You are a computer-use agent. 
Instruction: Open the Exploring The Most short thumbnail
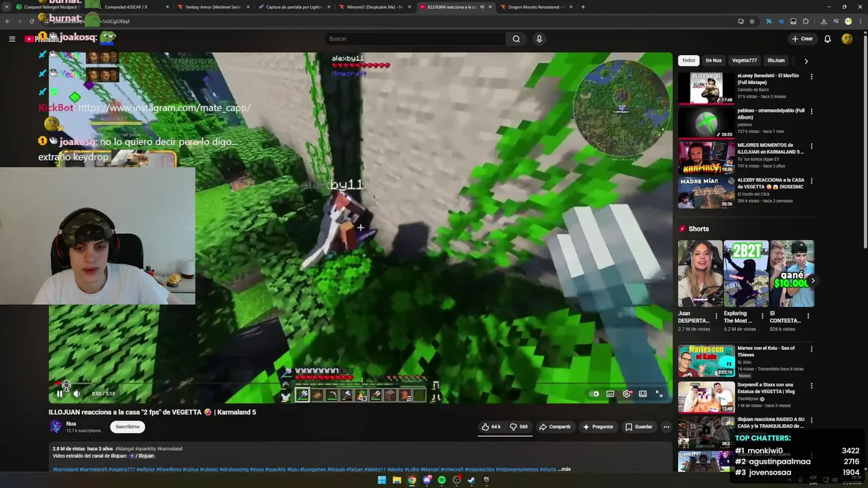745,274
